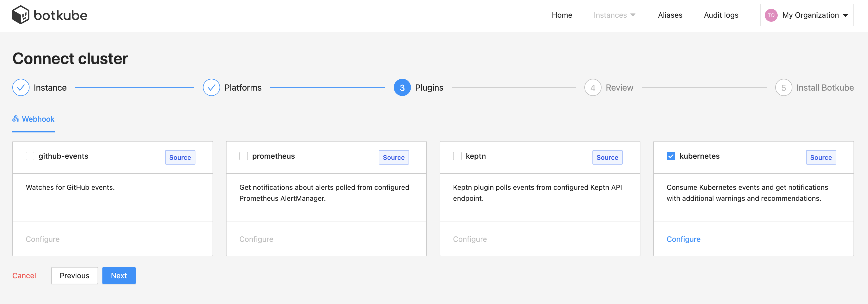Expand the Instances dropdown arrow
Screen dimensions: 868x304
pos(633,15)
